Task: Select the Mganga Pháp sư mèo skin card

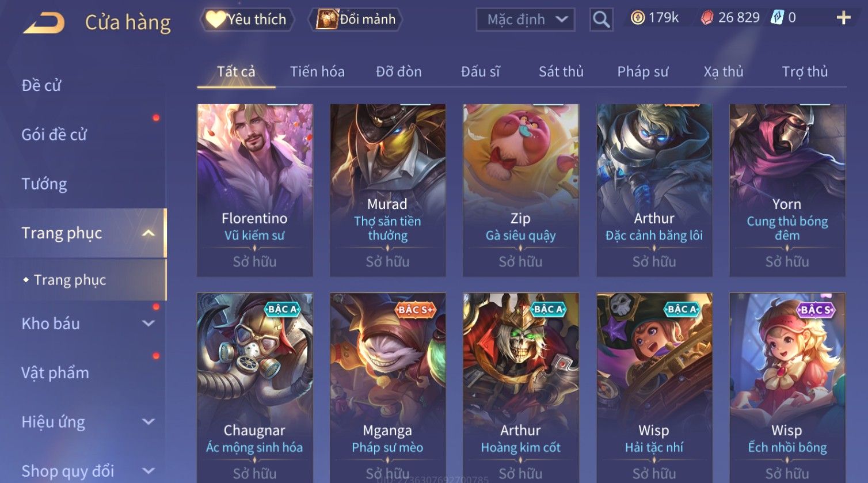Action: 387,387
